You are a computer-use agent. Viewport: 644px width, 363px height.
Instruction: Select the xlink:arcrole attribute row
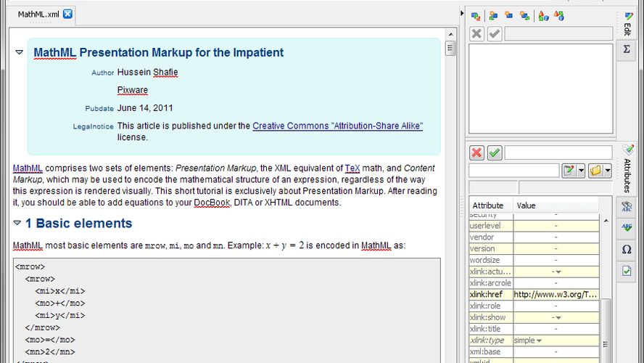[x=534, y=283]
